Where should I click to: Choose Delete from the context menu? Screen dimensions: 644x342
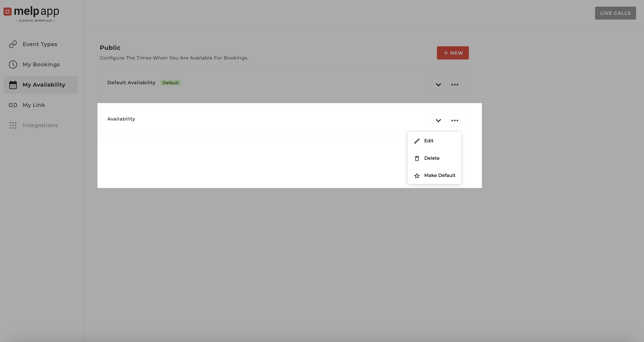432,158
